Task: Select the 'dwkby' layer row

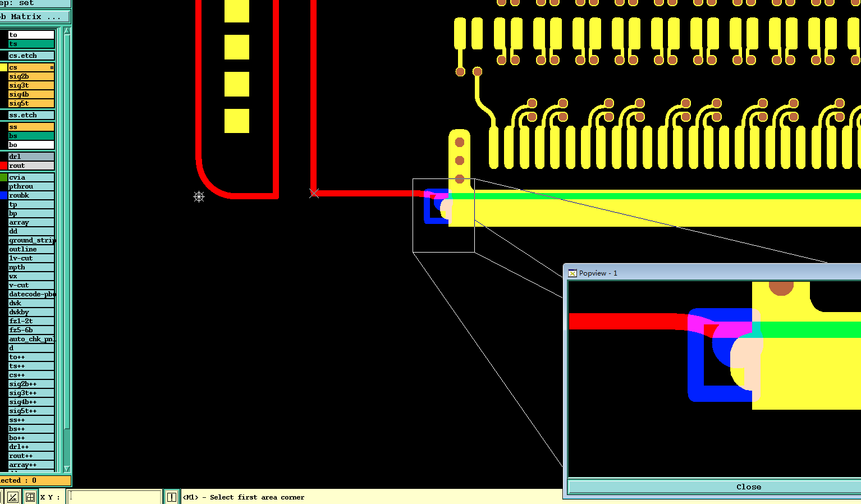Action: [31, 312]
